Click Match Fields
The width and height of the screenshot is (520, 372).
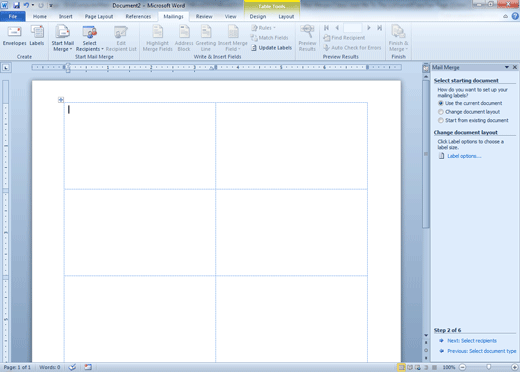(x=269, y=38)
